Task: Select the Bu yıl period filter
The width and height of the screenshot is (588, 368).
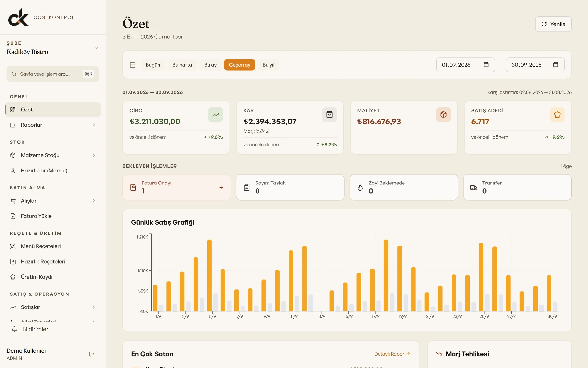Action: pyautogui.click(x=269, y=65)
